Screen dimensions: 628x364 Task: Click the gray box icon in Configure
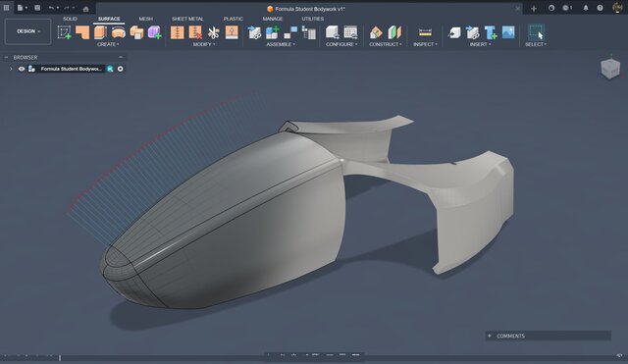pos(332,32)
